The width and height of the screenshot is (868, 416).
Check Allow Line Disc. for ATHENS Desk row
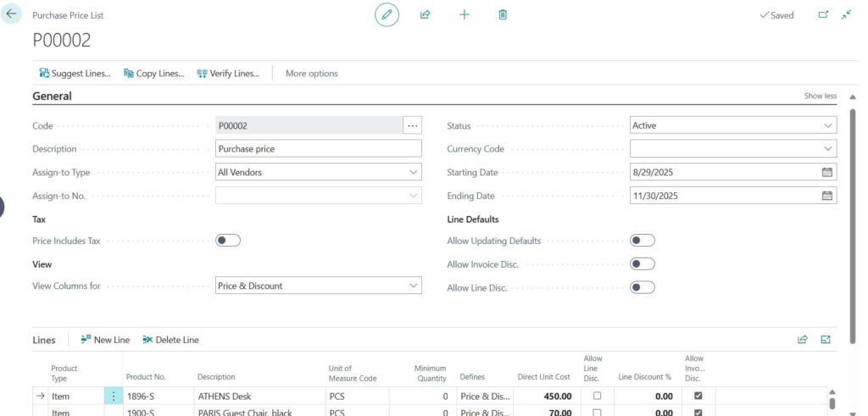point(597,396)
